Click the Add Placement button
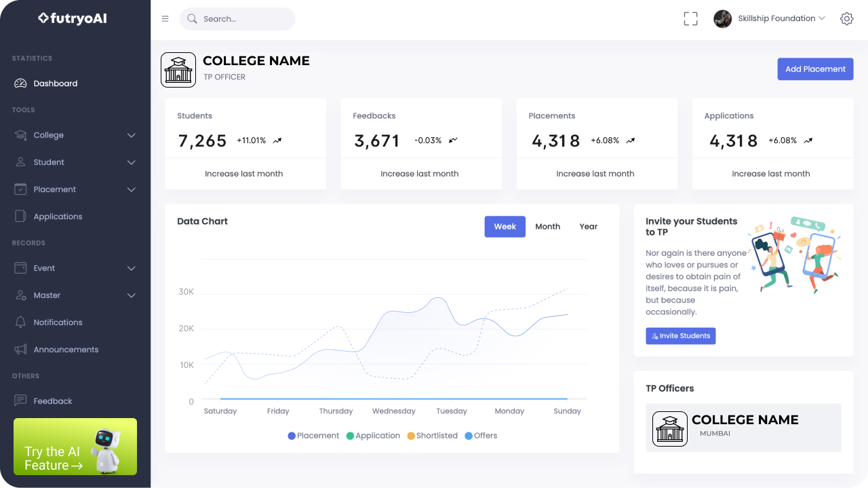Screen dimensions: 868x488 coord(815,69)
